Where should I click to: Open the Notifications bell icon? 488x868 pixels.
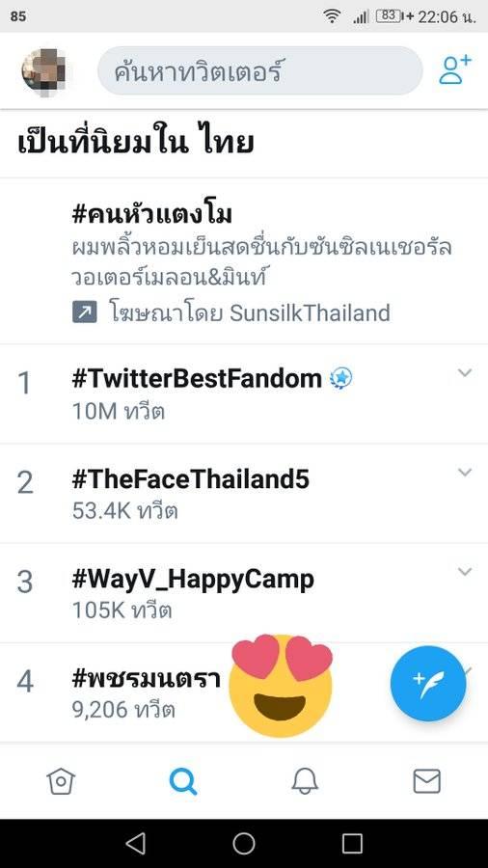point(305,781)
